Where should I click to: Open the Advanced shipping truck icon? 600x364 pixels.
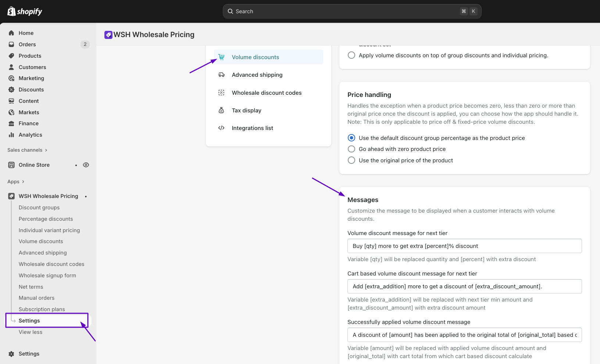click(x=221, y=75)
